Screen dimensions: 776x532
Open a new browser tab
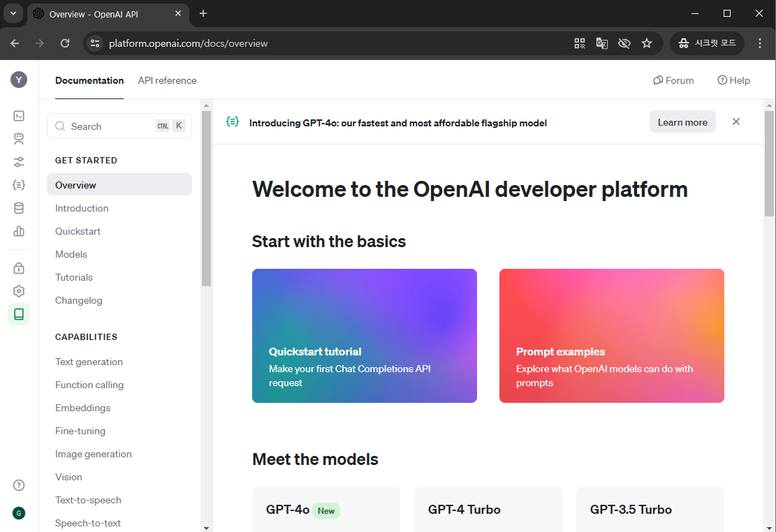click(x=203, y=13)
